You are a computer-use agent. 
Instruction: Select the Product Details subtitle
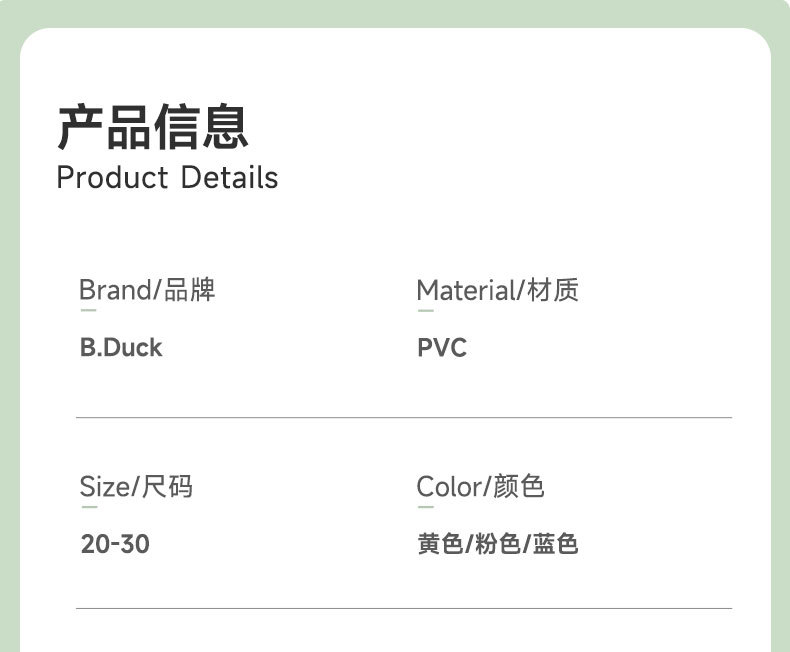click(x=167, y=178)
